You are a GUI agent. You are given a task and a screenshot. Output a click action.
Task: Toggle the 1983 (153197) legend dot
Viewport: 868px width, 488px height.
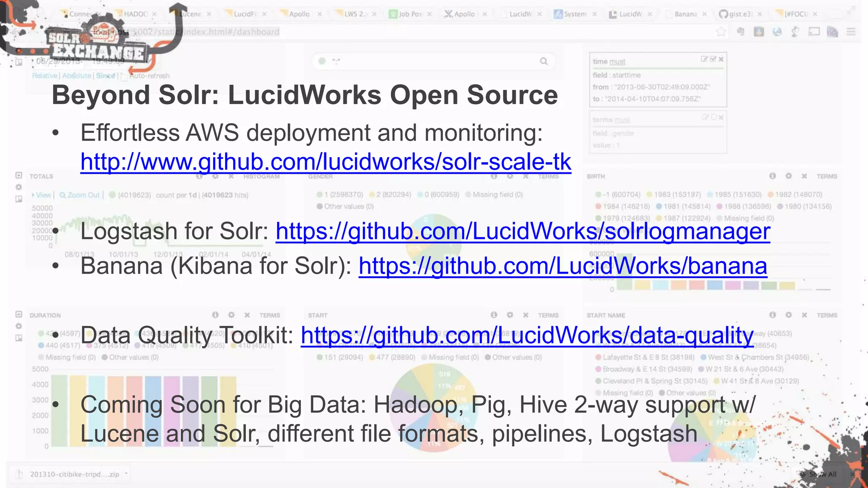(649, 194)
